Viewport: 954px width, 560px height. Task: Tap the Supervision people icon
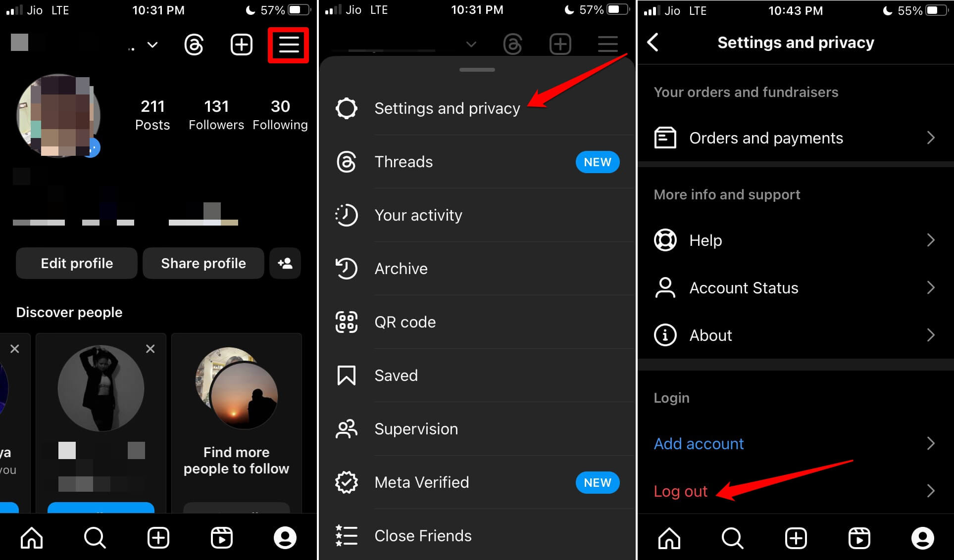[x=346, y=429]
